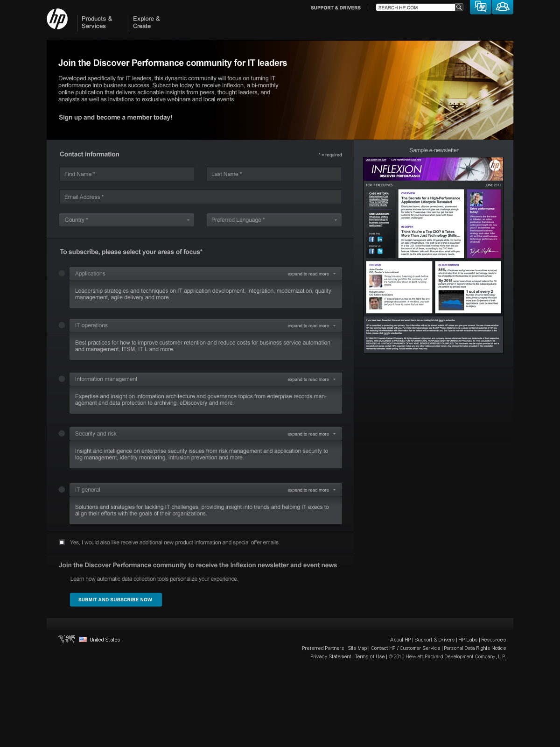Open the Privacy Statement footer link
Screen dimensions: 560x747
tap(330, 656)
